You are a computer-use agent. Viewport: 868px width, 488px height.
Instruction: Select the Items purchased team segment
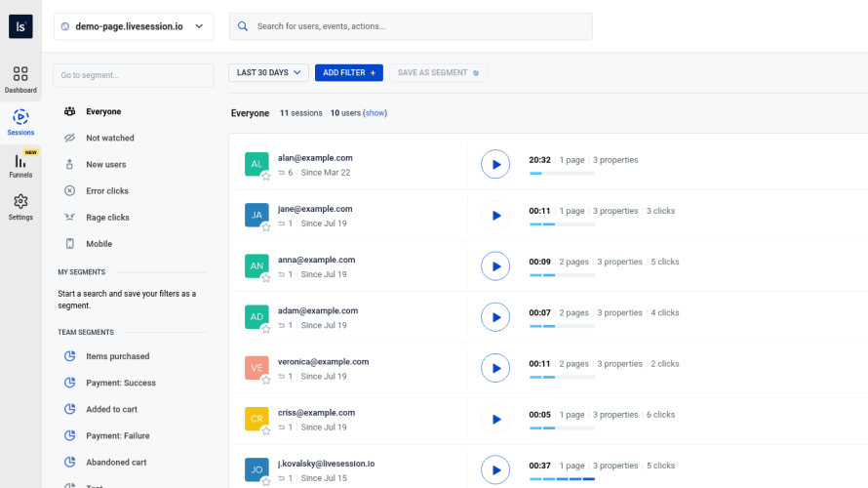pos(117,356)
